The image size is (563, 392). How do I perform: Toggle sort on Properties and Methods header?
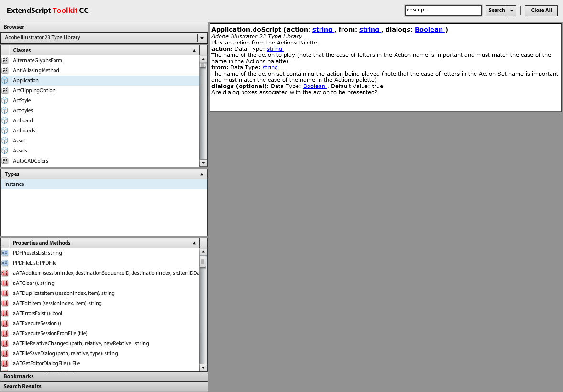pyautogui.click(x=104, y=243)
